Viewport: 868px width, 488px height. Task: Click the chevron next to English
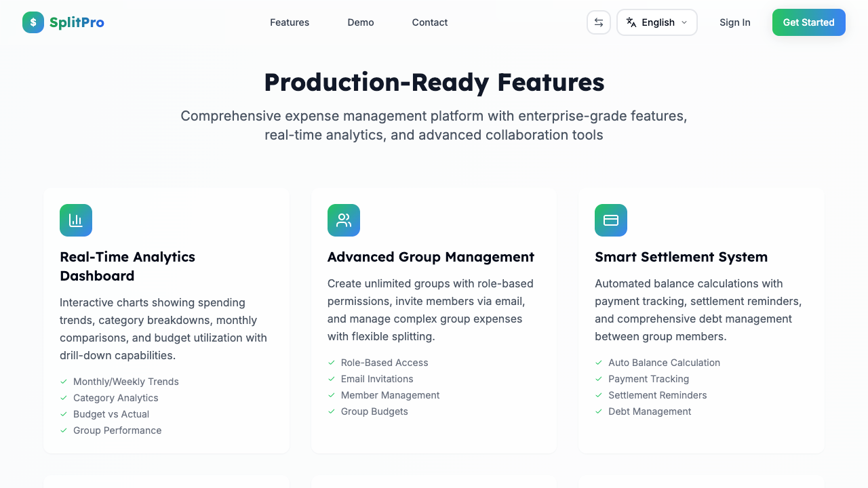684,22
